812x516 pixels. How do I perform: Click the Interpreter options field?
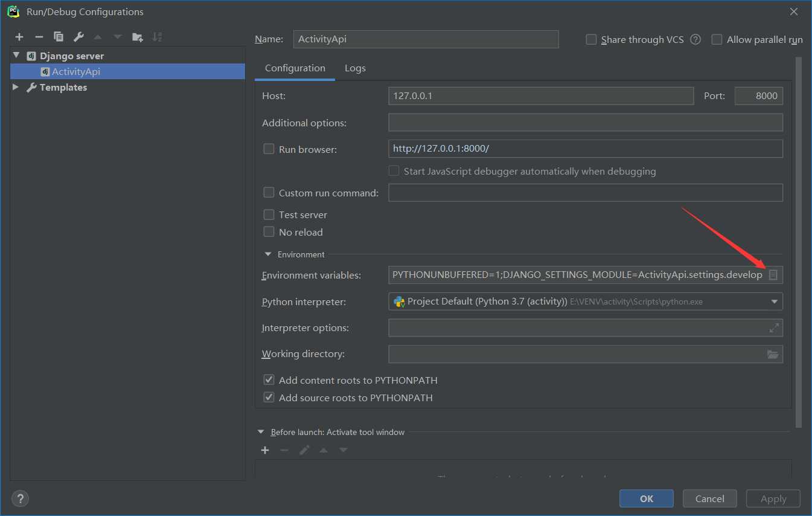586,327
